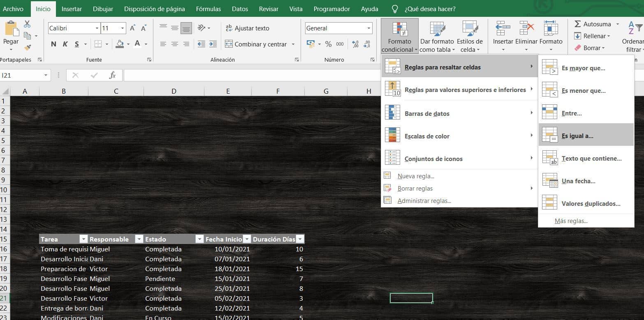Click the Insert Function fx icon
644x320 pixels.
coord(112,75)
